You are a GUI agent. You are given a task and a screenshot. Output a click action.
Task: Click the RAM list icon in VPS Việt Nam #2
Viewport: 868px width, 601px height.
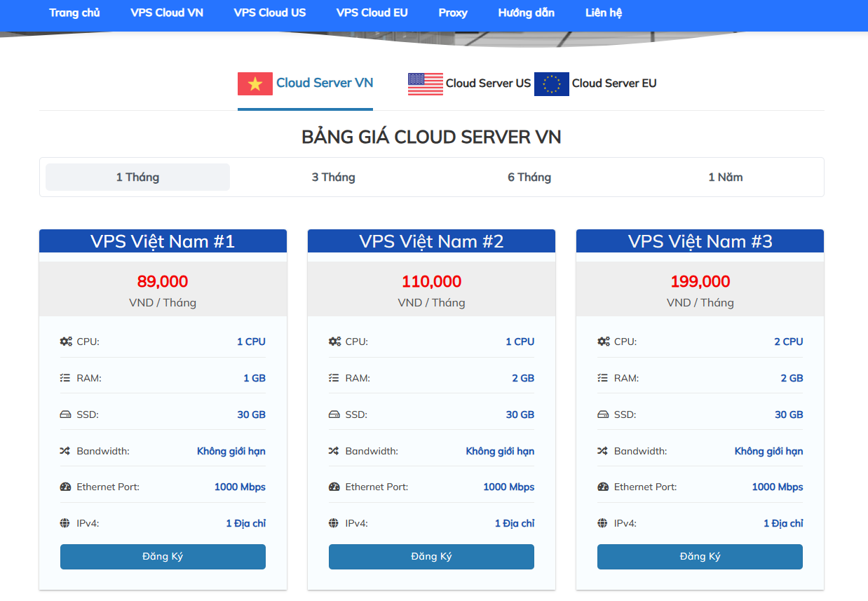(332, 377)
